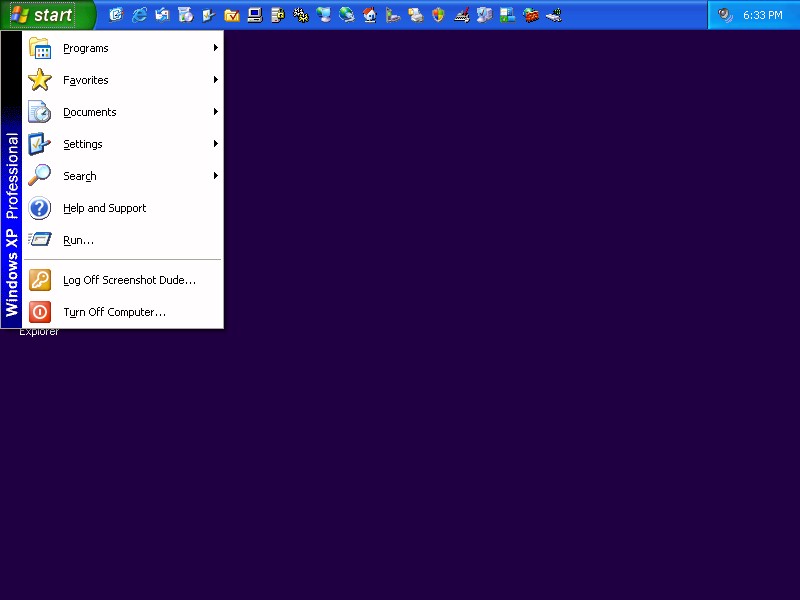This screenshot has width=800, height=600.
Task: Open the globe Internet Options icon
Action: [347, 15]
